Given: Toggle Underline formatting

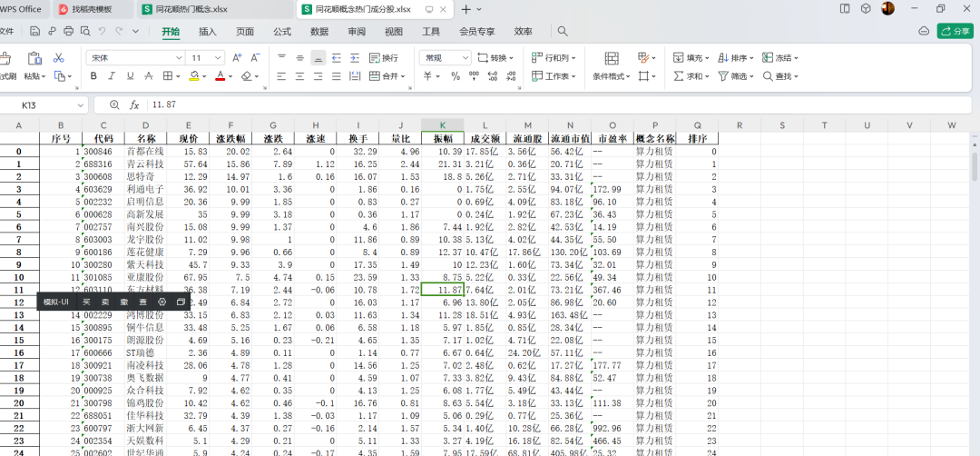Looking at the screenshot, I should [130, 75].
